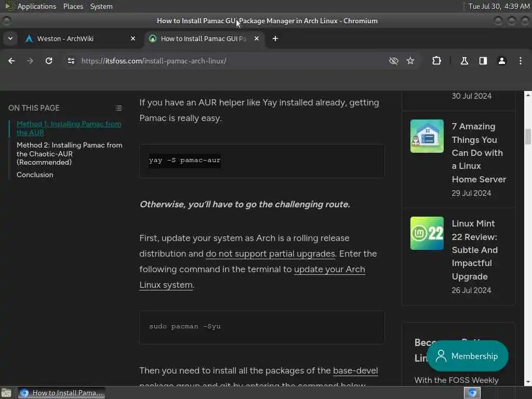Click the tracking protection eye icon
Screen dimensions: 532x399
[394, 61]
